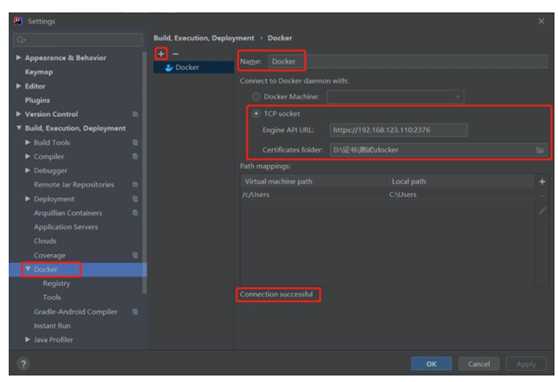Collapse Build, Execution, Deployment section
This screenshot has height=382, width=558.
pyautogui.click(x=19, y=128)
